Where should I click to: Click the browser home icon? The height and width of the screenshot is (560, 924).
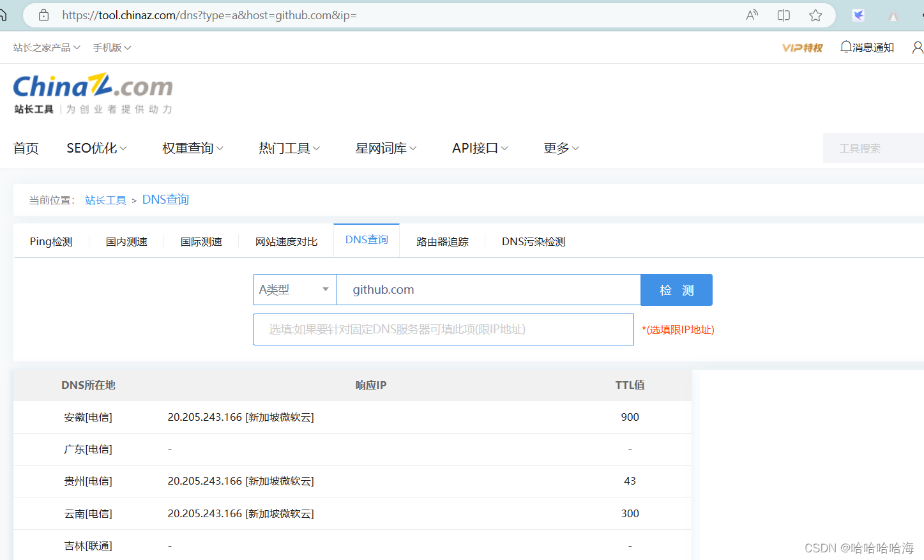tap(3, 15)
